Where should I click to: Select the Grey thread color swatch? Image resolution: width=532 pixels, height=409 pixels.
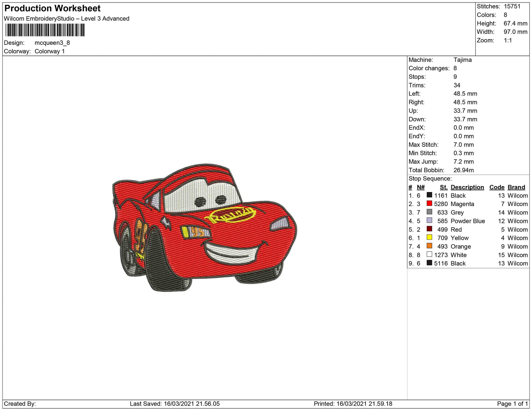point(429,212)
